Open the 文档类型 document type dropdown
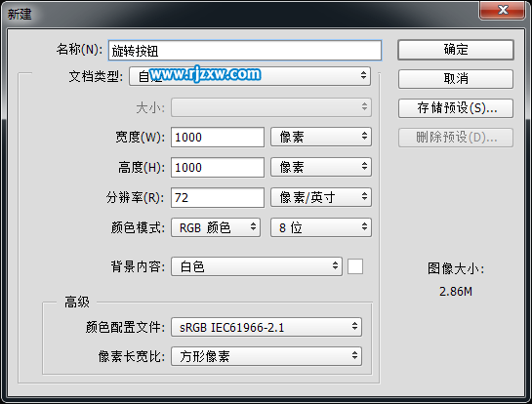 pos(250,76)
